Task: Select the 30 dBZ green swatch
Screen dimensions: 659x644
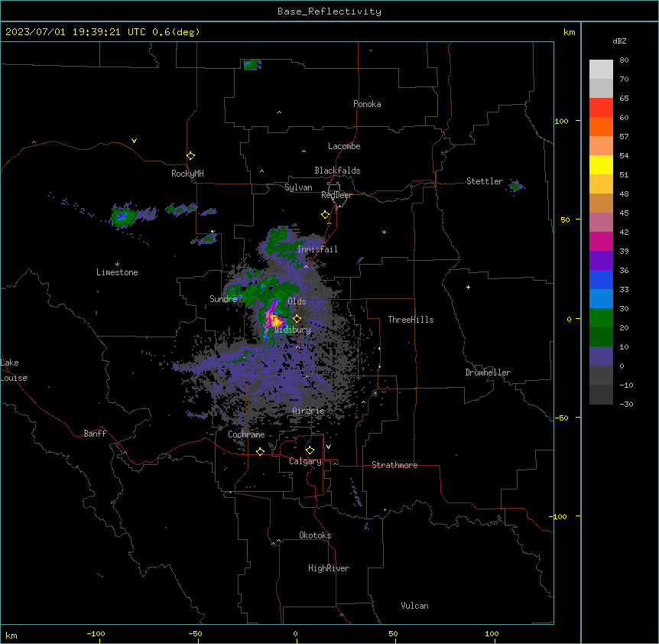Action: coord(601,318)
